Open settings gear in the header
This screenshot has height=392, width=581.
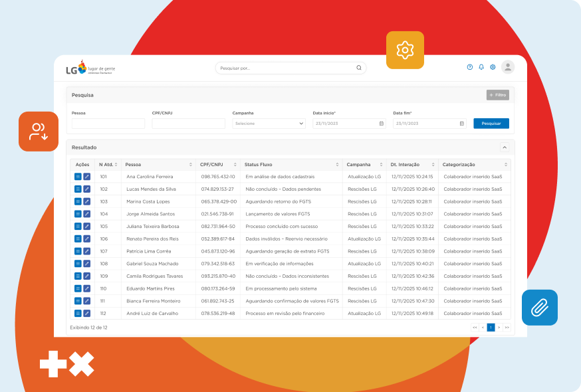pos(493,67)
